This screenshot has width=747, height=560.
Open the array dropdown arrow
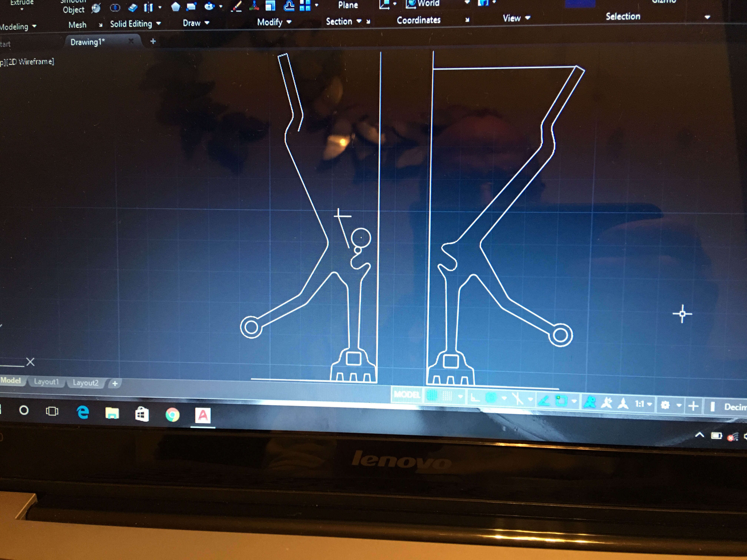point(316,5)
